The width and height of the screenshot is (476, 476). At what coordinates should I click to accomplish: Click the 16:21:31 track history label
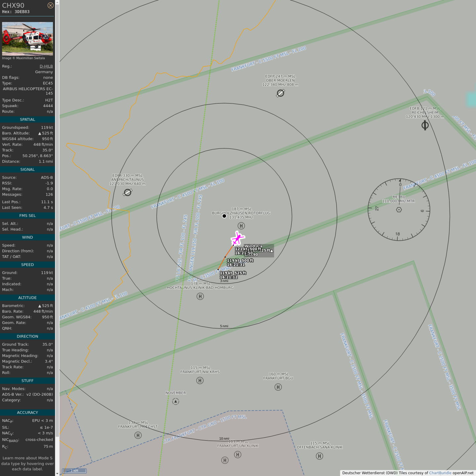coord(236,264)
